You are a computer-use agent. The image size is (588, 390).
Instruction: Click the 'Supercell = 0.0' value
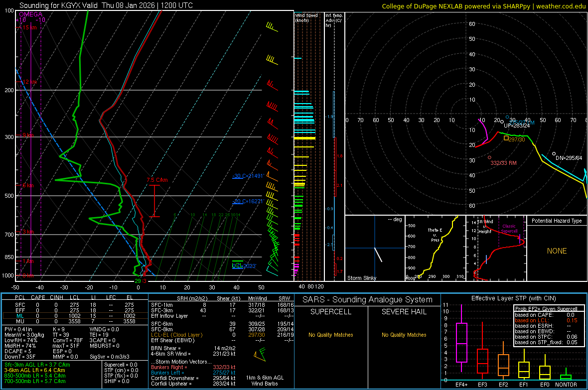[x=121, y=365]
